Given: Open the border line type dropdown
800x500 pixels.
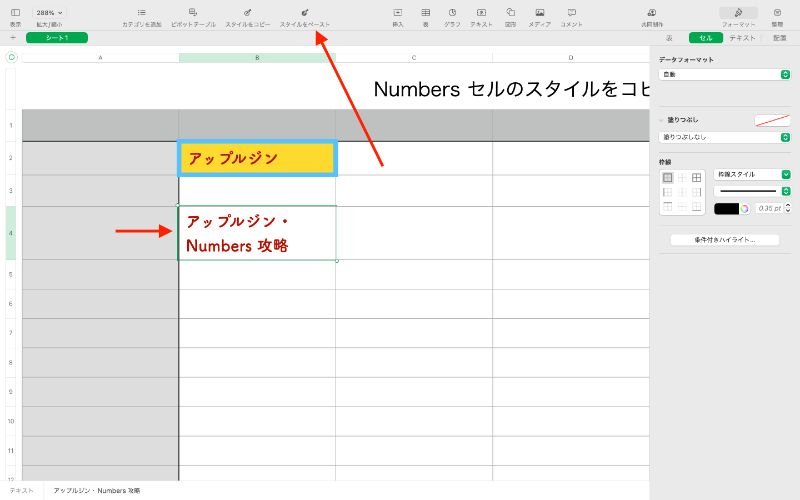Looking at the screenshot, I should point(752,191).
